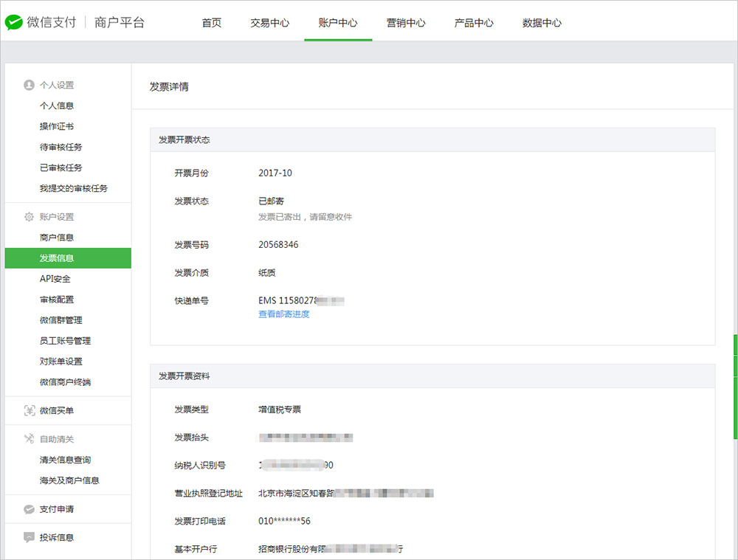
Task: Open 操作证书 in the sidebar
Action: point(57,127)
